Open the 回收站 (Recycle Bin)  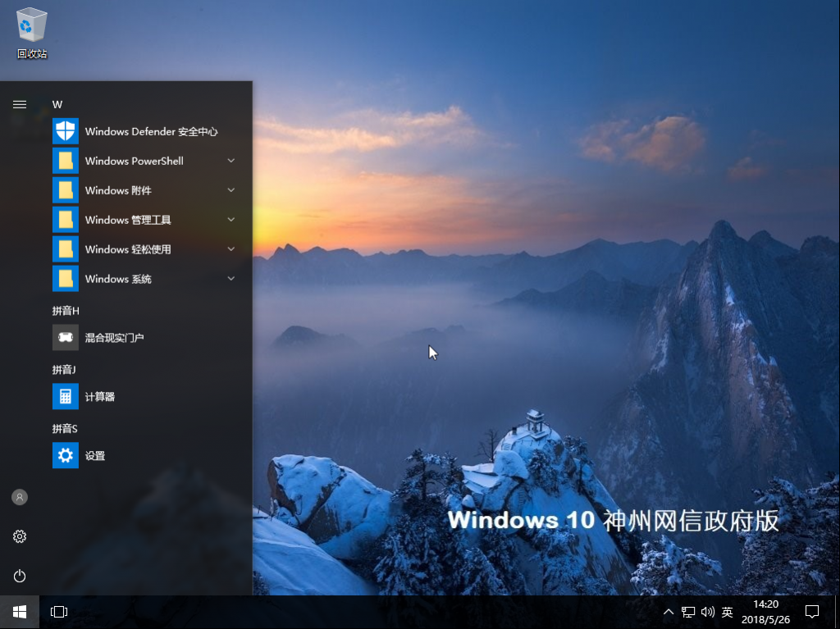click(x=30, y=25)
